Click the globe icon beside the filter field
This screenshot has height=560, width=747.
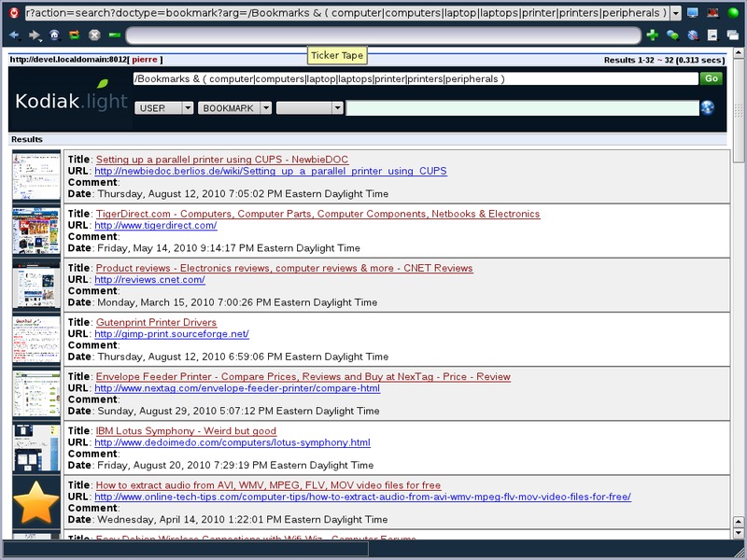708,108
